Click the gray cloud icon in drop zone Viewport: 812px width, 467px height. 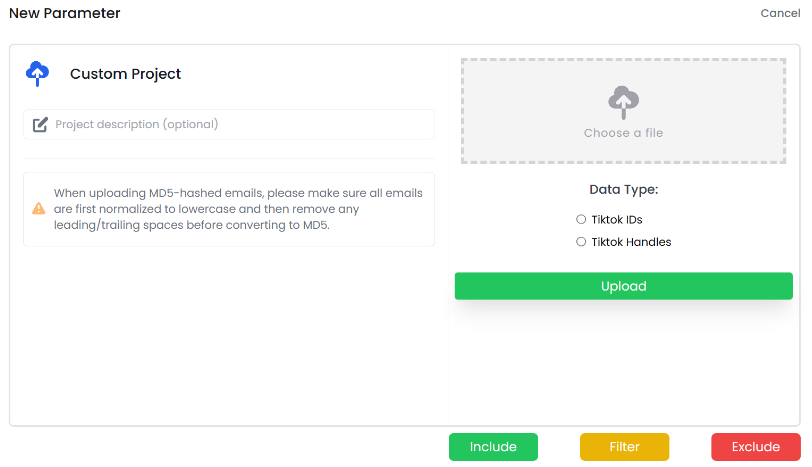(623, 101)
